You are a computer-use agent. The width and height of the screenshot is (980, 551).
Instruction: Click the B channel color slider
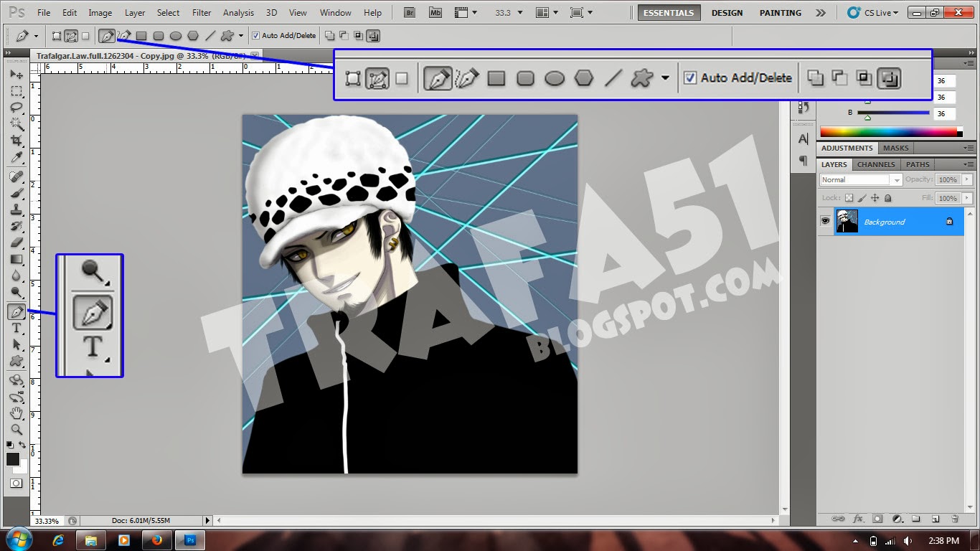[x=893, y=113]
